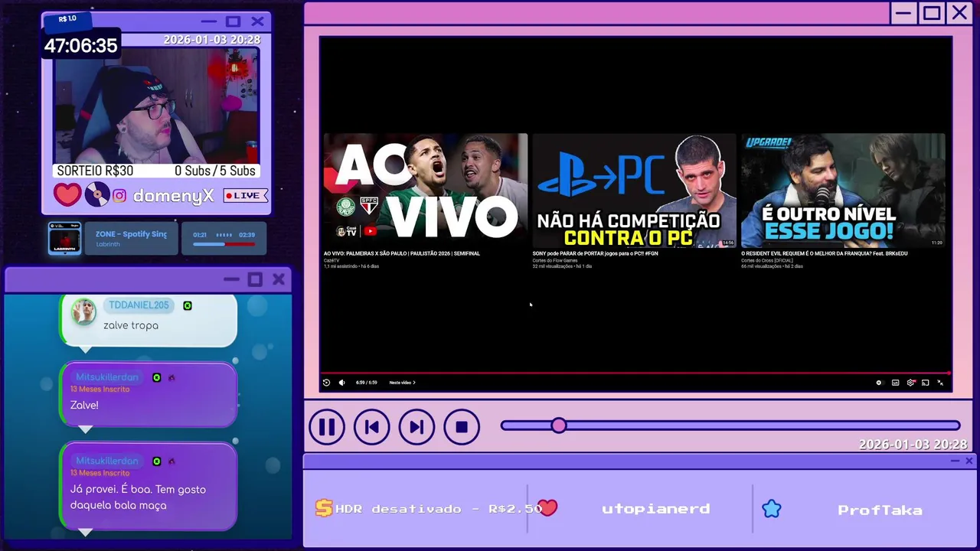Click the 'SORTEIO R$30' label
The image size is (980, 551).
pos(95,171)
